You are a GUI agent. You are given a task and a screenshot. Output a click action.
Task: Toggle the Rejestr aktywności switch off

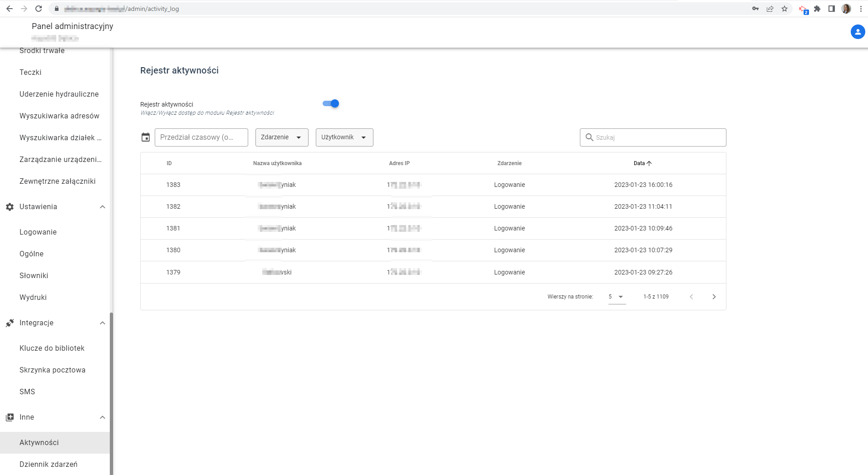331,104
